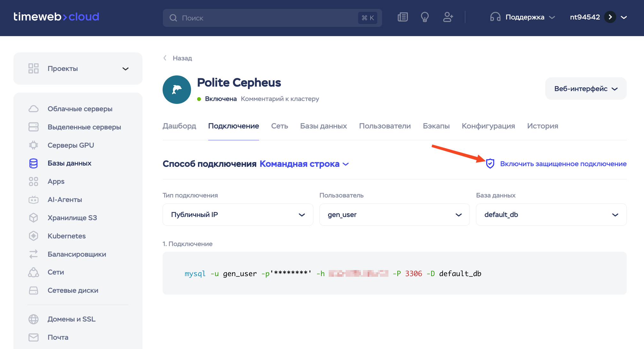This screenshot has width=644, height=349.
Task: Open the gen_user user select
Action: click(395, 215)
